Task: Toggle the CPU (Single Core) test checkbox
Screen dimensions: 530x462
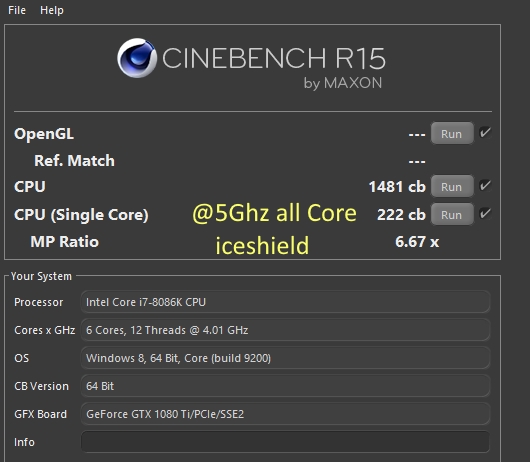Action: tap(485, 214)
